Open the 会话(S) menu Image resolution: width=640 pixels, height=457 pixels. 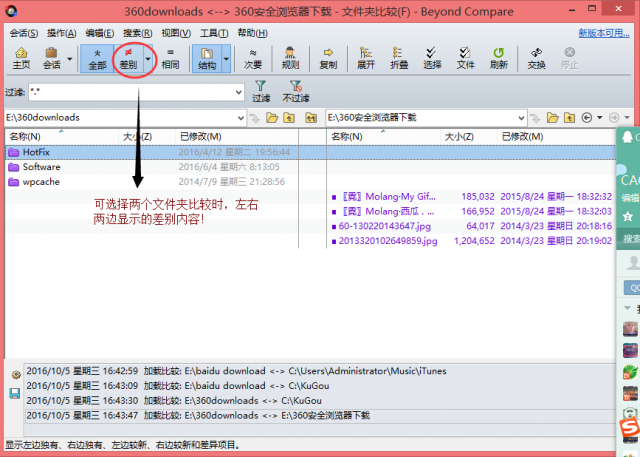(x=24, y=33)
